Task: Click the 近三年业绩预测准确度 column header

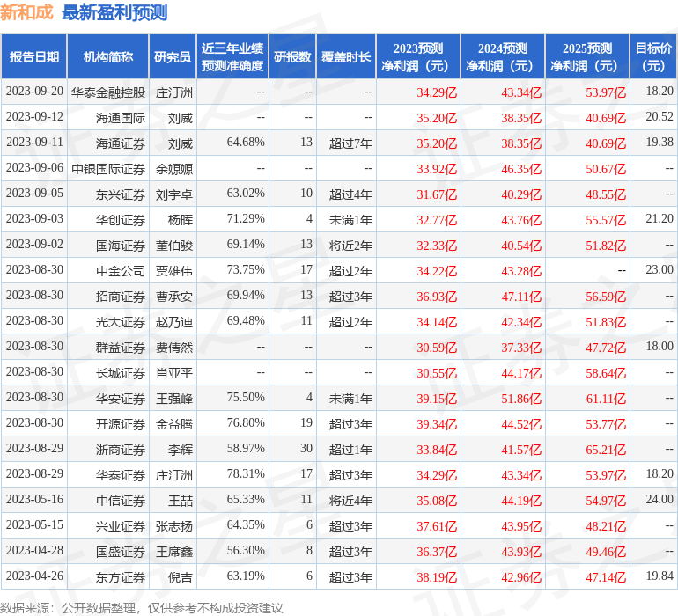Action: coord(232,56)
